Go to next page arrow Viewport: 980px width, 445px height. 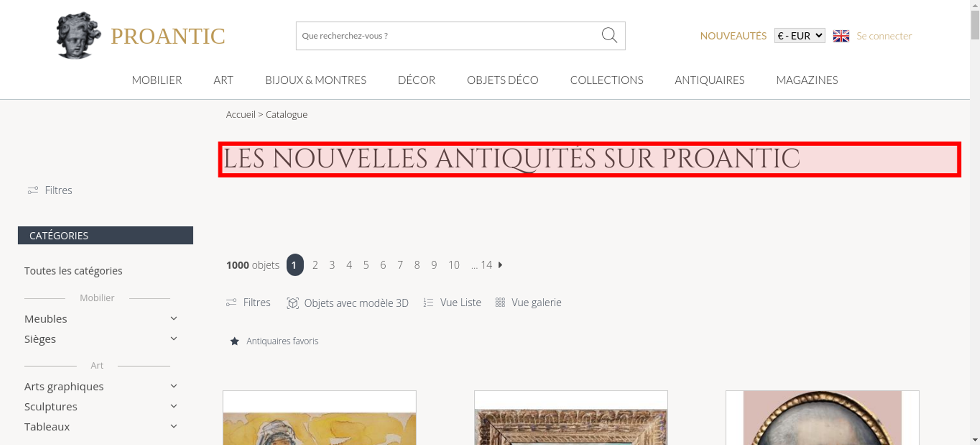tap(500, 265)
